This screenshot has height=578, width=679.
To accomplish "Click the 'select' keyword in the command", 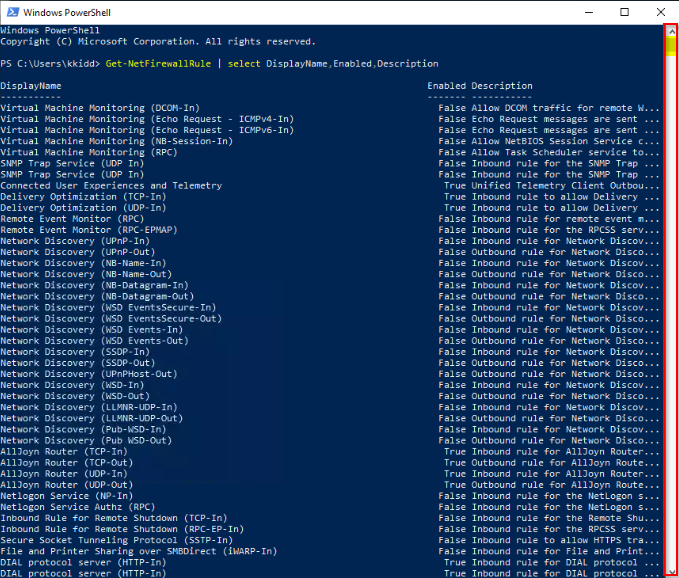I will point(244,64).
